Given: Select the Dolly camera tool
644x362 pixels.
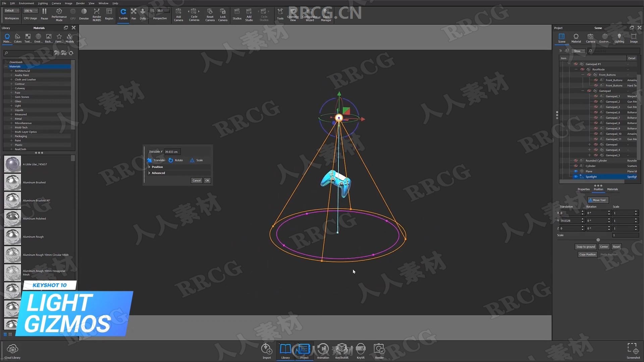Looking at the screenshot, I should coord(143,14).
